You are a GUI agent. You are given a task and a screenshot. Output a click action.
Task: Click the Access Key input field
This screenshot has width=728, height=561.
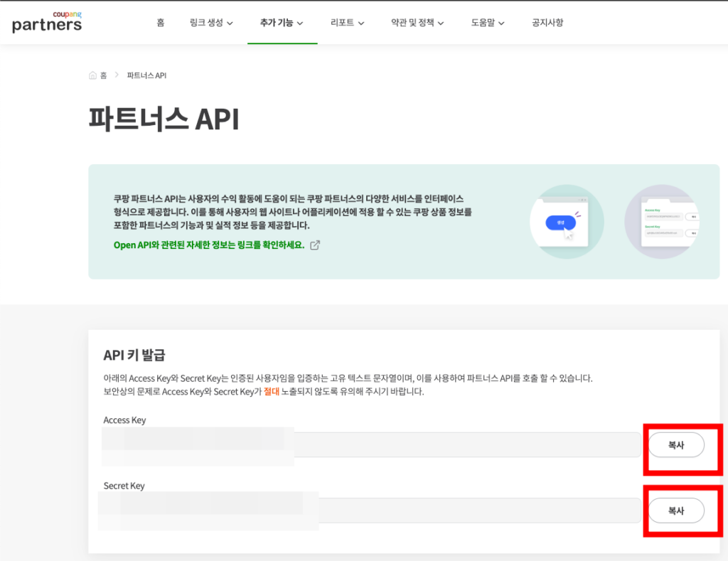[372, 445]
